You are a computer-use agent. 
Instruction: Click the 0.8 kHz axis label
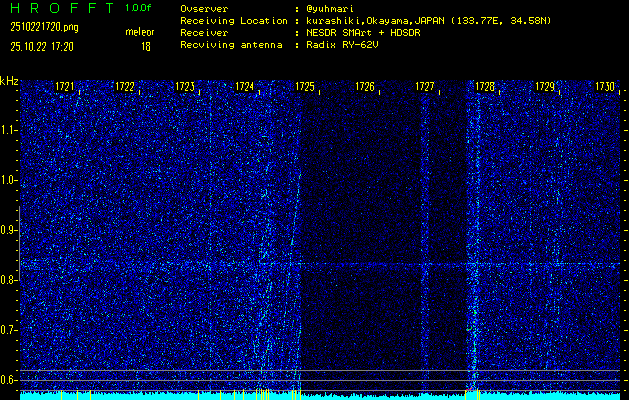[x=7, y=280]
